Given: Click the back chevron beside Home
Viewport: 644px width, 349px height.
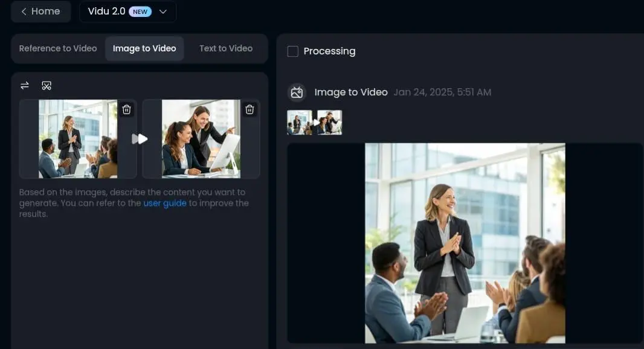Looking at the screenshot, I should coord(24,11).
